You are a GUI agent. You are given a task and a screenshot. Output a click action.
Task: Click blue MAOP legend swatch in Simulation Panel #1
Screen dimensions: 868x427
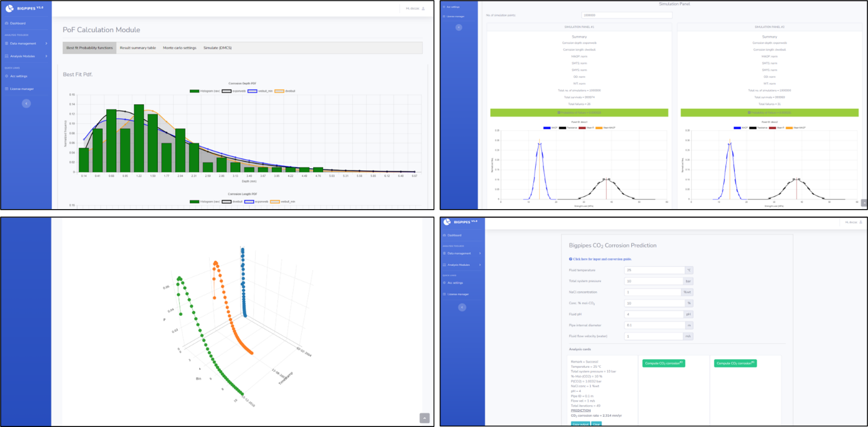coord(547,128)
